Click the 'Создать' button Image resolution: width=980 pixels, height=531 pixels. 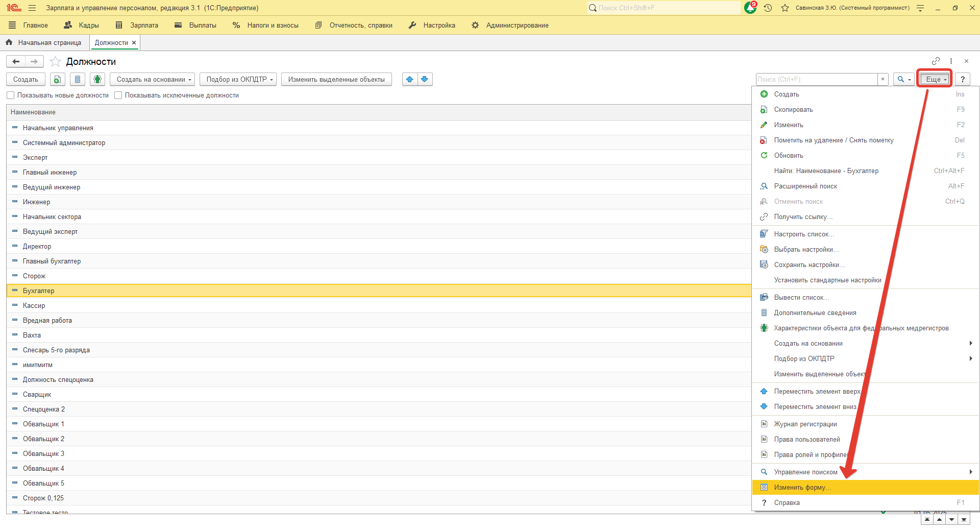[26, 79]
